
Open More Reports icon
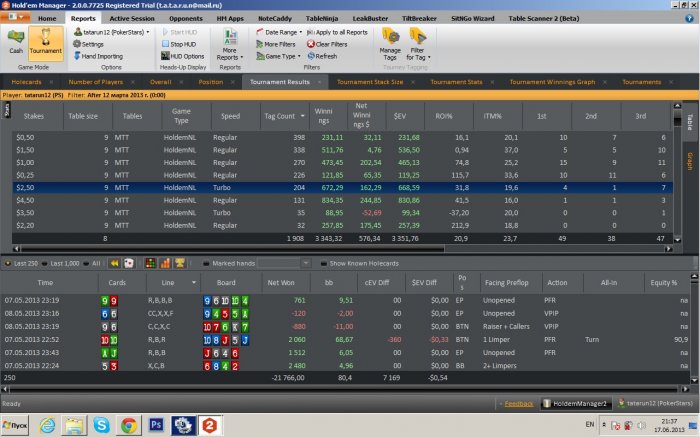[230, 44]
